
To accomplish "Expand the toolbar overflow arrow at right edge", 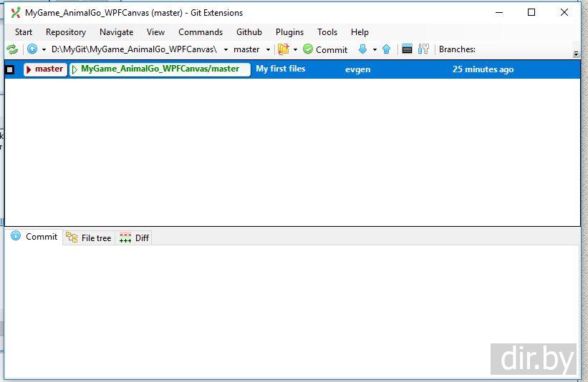I will tap(577, 54).
